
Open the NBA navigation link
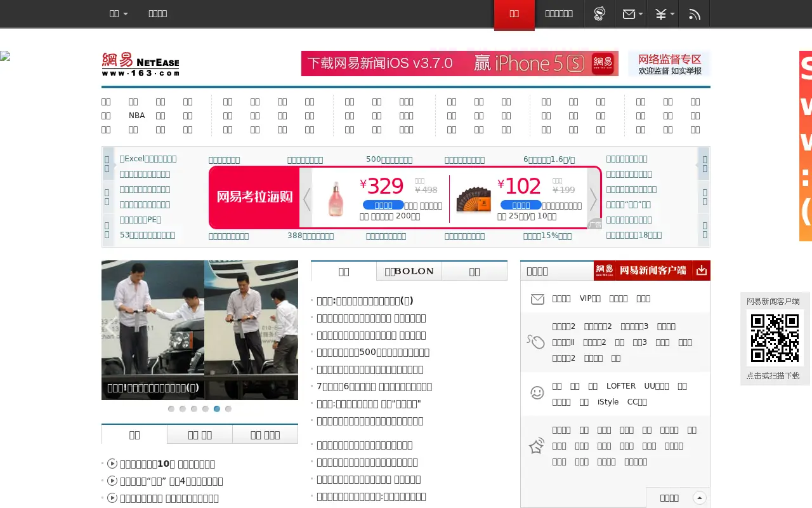pyautogui.click(x=136, y=116)
